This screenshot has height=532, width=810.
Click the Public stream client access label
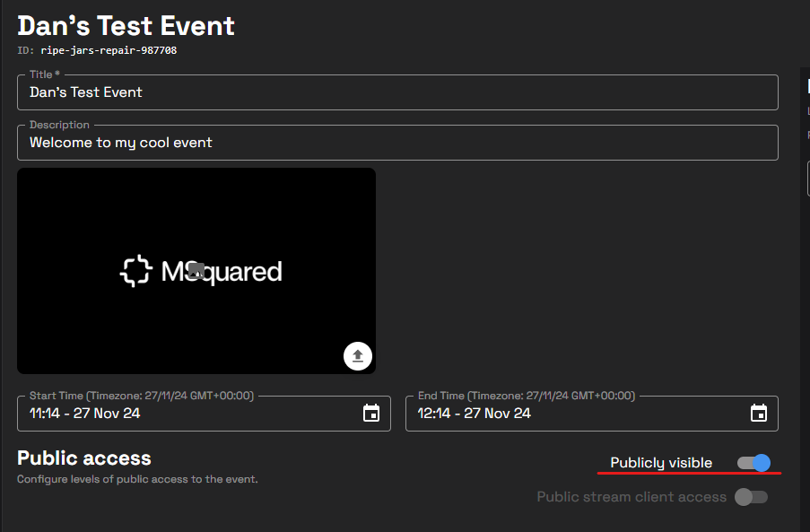[631, 497]
